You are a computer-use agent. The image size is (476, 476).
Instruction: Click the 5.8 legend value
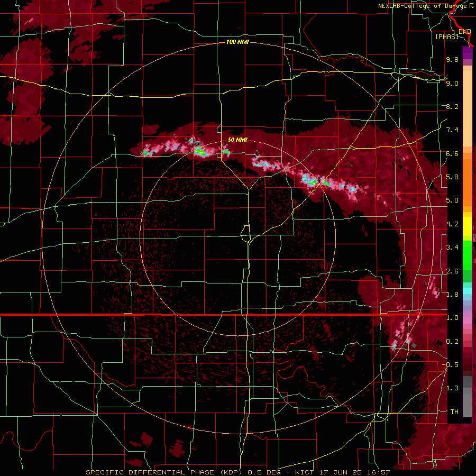(452, 177)
